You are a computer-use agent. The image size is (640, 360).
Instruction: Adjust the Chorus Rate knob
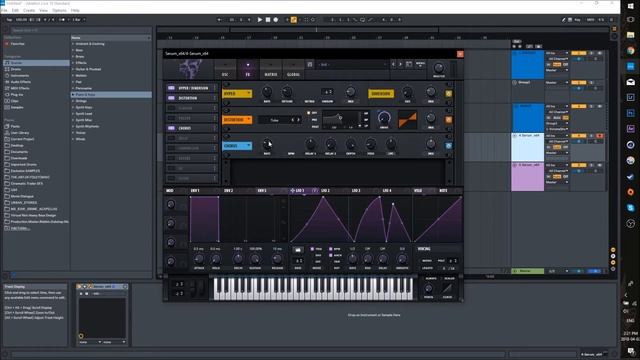tap(267, 144)
